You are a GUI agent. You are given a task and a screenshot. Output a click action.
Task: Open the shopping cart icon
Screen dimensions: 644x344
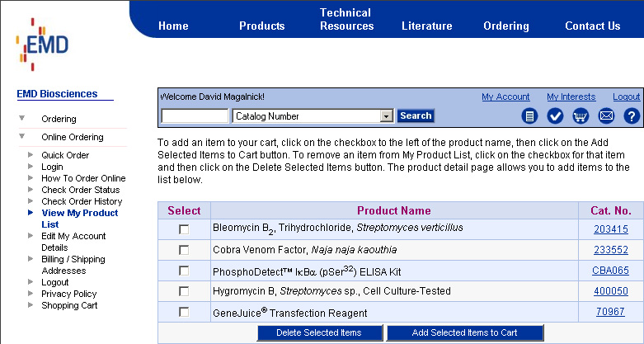click(581, 116)
